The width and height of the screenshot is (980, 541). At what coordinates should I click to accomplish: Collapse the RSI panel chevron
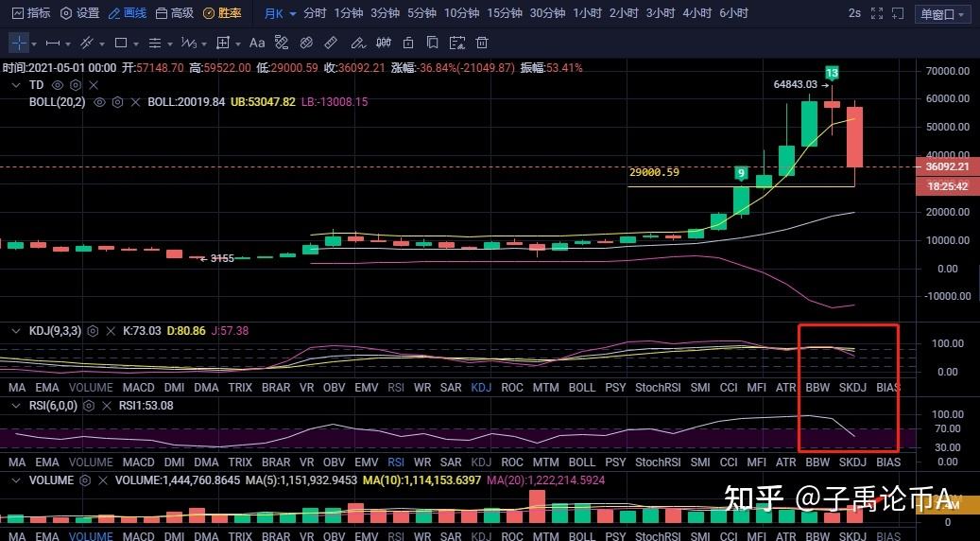pos(17,406)
